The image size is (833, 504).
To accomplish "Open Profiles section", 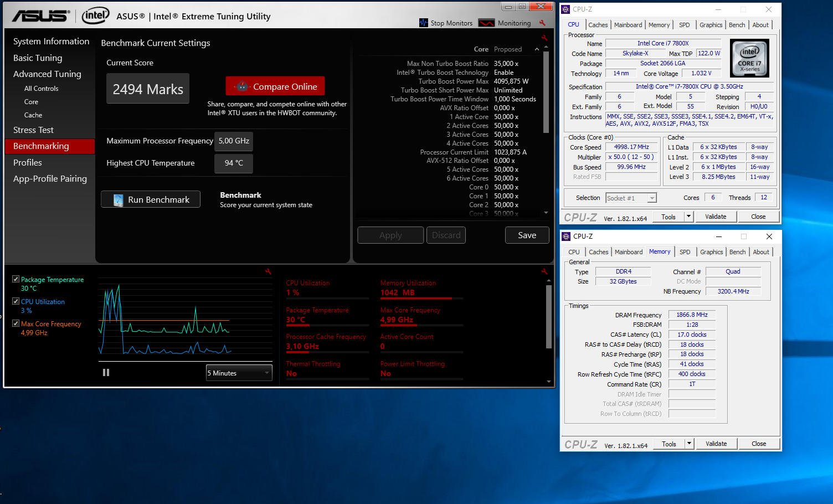I will (28, 163).
